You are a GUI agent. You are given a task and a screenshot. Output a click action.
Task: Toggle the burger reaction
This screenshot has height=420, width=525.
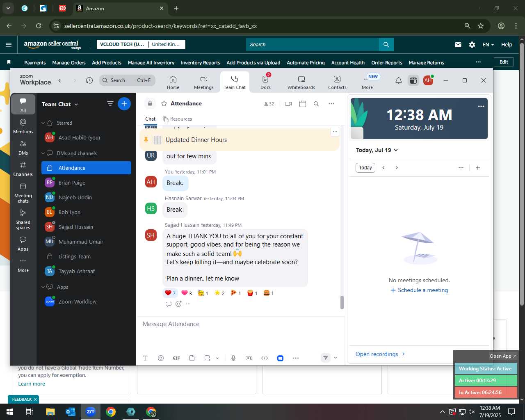point(268,293)
